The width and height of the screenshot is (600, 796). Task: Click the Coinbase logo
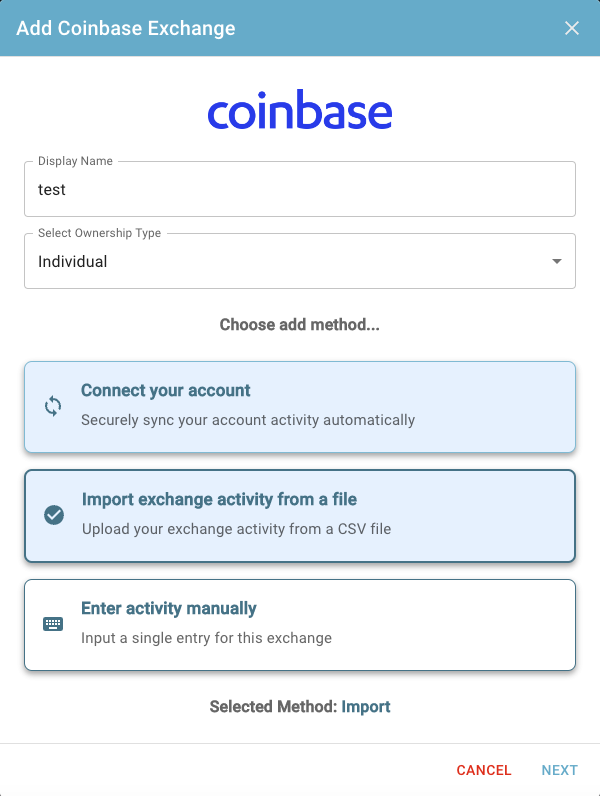click(299, 110)
